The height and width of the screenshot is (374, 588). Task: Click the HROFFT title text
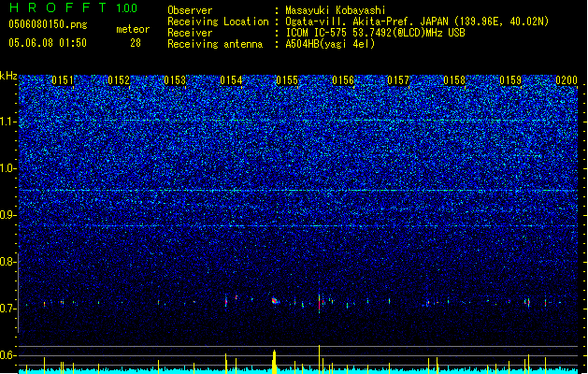[x=58, y=7]
